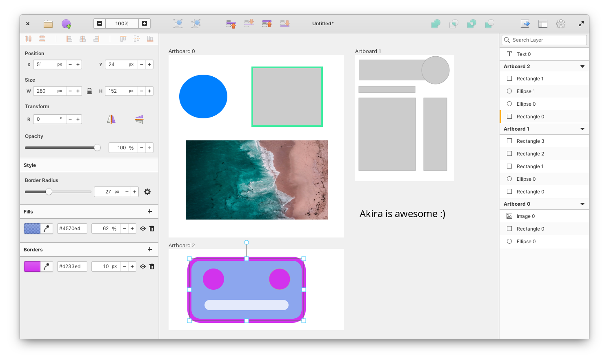609x364 pixels.
Task: Click the border radius options gear icon
Action: (147, 192)
